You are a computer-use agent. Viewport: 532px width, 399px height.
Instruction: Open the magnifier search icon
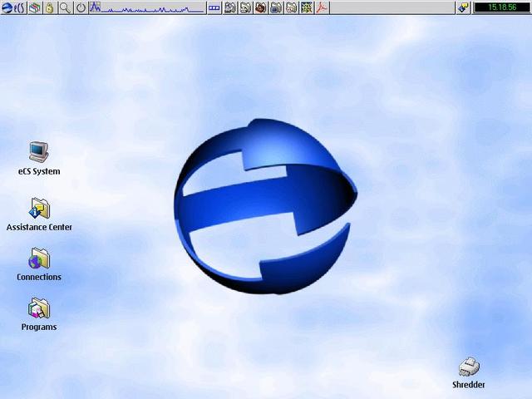65,7
